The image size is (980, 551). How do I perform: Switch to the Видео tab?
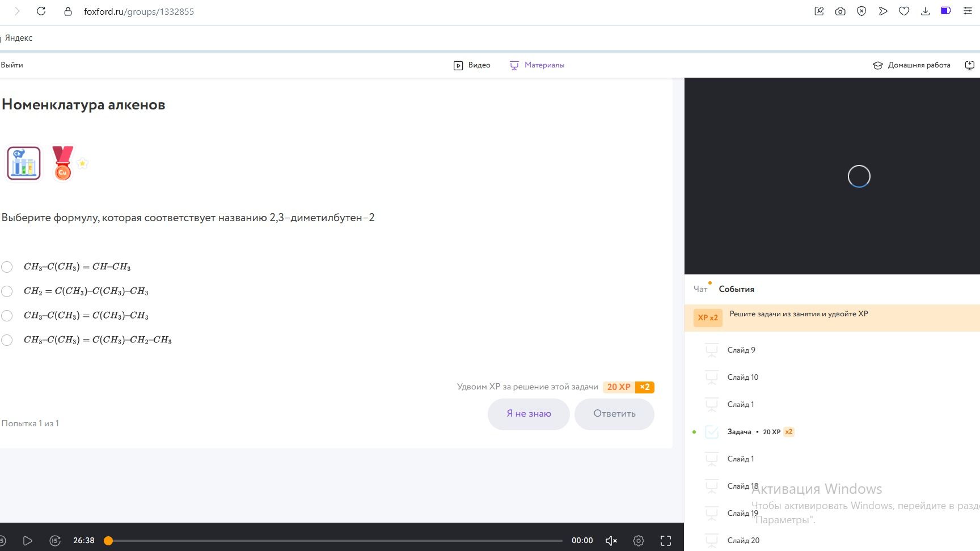tap(472, 65)
